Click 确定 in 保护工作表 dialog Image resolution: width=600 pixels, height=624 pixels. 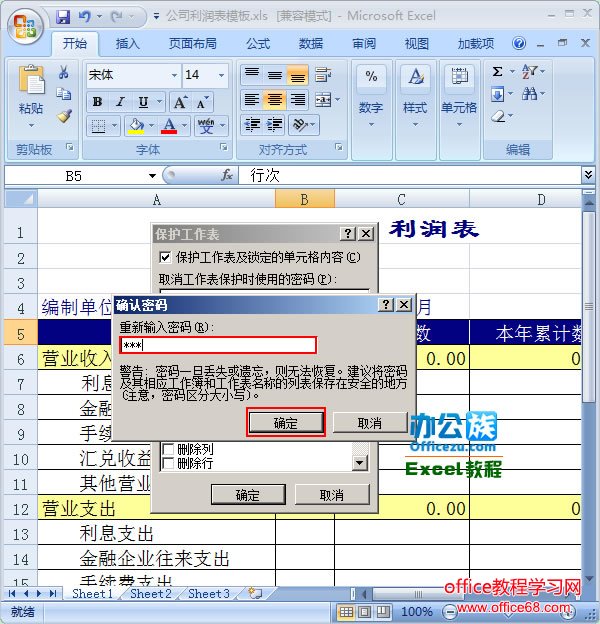(x=248, y=495)
